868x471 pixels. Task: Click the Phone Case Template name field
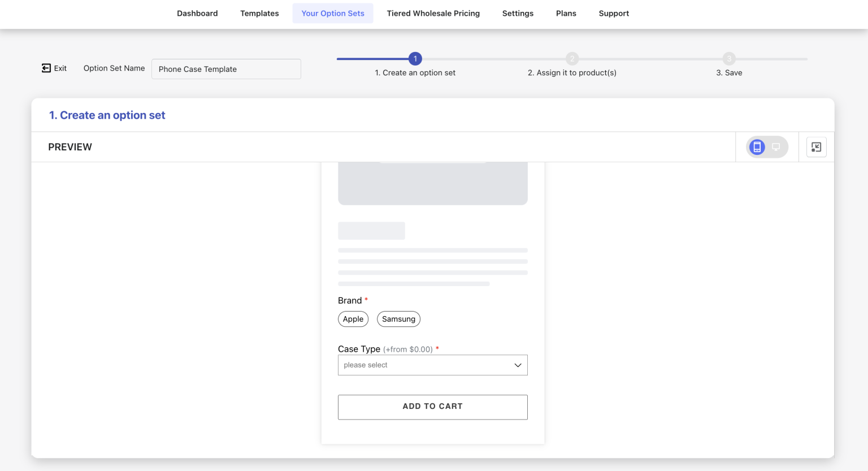point(226,68)
